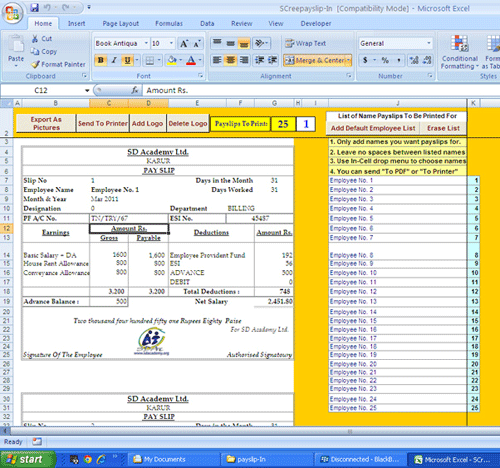Open the Font Color dropdown arrow
The image size is (500, 468).
coord(200,60)
